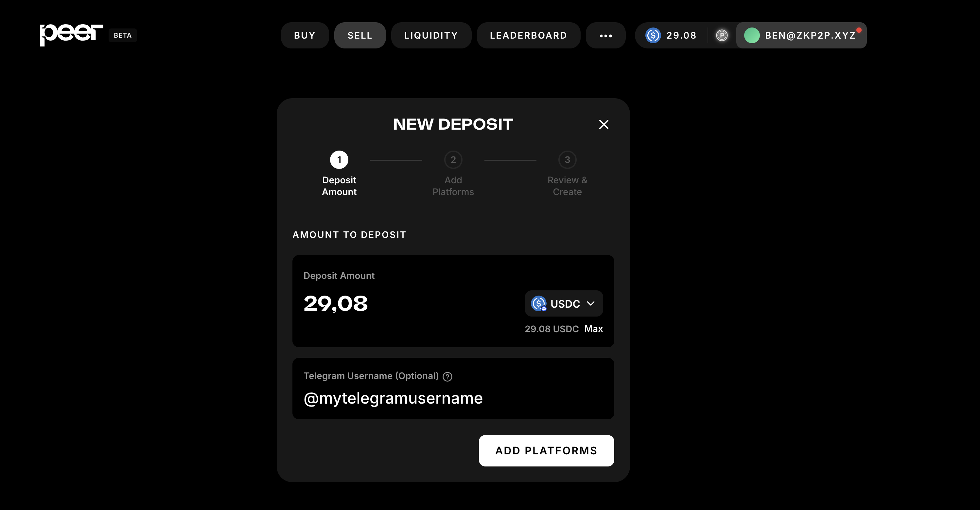Focus the Telegram username input field
The image size is (980, 510).
click(453, 398)
